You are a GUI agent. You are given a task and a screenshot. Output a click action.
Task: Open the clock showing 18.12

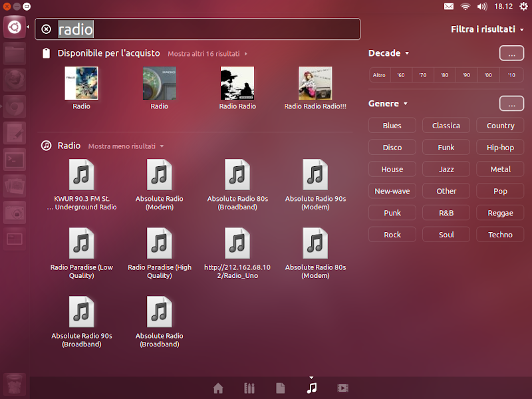coord(503,6)
